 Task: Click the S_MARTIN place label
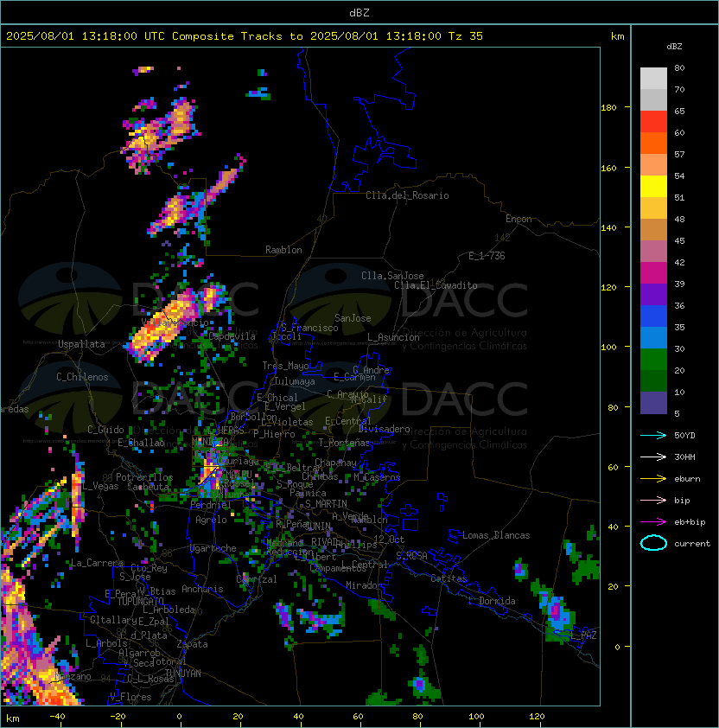(326, 504)
